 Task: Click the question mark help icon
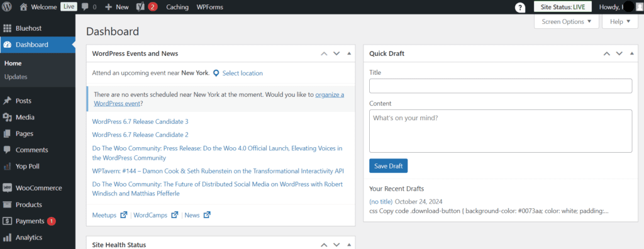520,8
